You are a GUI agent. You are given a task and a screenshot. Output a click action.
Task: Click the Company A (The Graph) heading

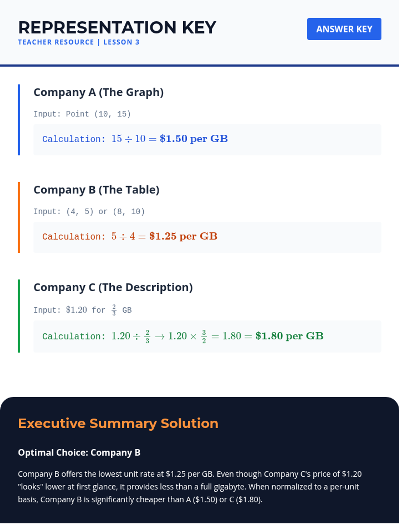point(98,92)
